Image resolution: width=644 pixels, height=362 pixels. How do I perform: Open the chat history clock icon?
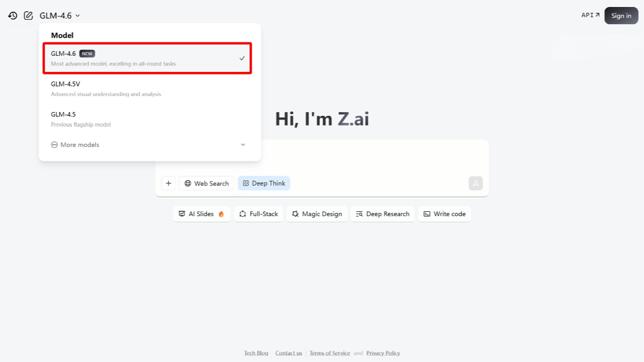pos(13,16)
